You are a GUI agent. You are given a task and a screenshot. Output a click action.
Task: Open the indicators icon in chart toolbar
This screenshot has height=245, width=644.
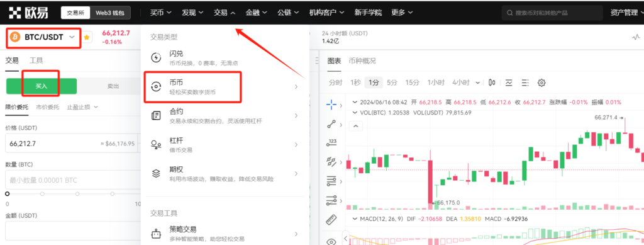509,83
